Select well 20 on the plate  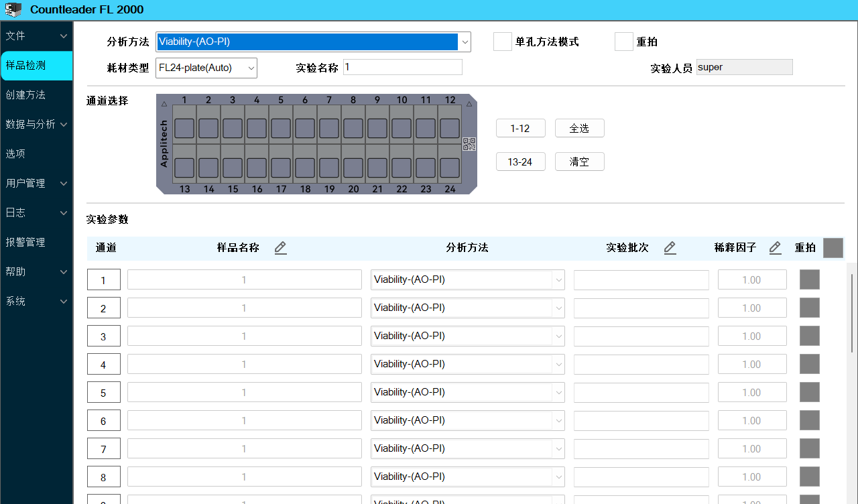353,168
